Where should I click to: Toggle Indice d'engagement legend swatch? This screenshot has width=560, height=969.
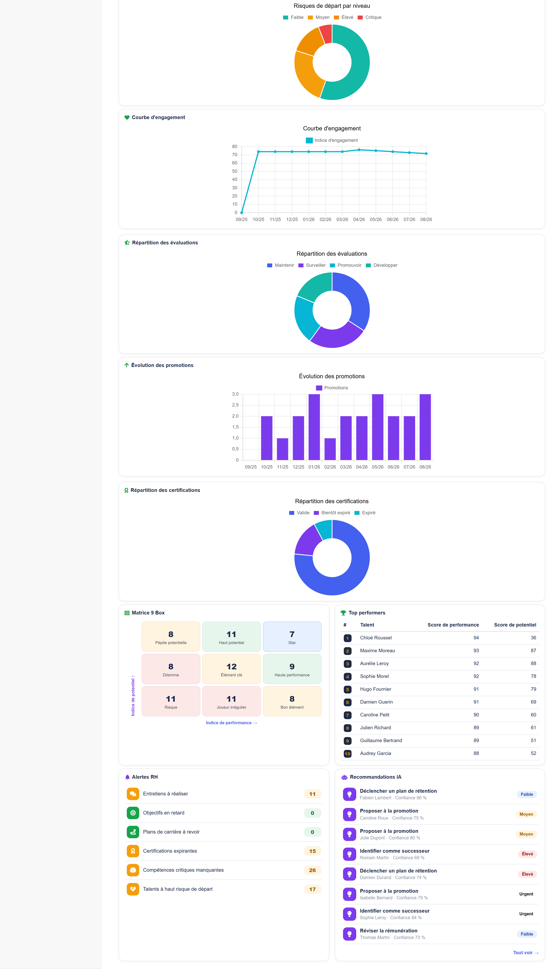pos(309,140)
